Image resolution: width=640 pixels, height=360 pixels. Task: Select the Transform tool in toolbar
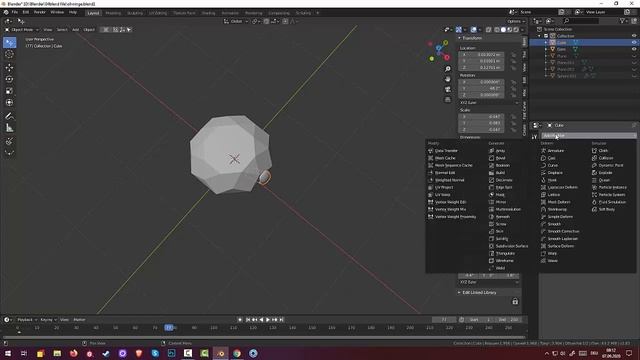(9, 103)
